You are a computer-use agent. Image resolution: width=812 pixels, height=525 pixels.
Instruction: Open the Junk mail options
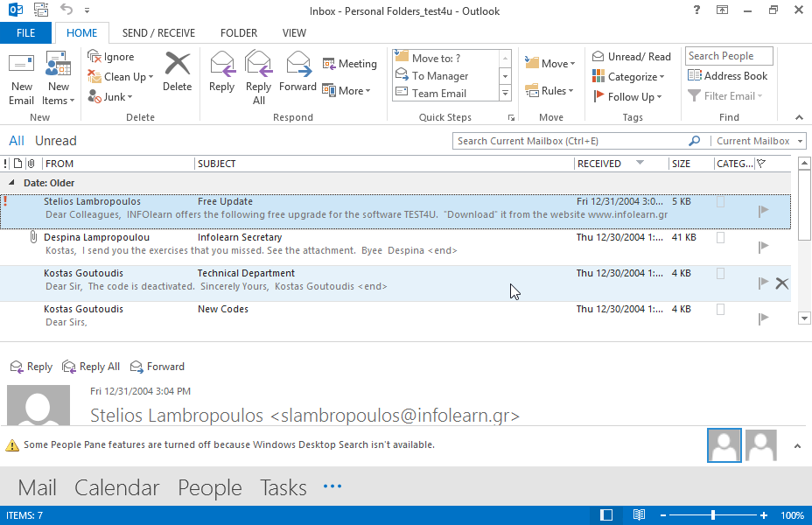coord(109,96)
